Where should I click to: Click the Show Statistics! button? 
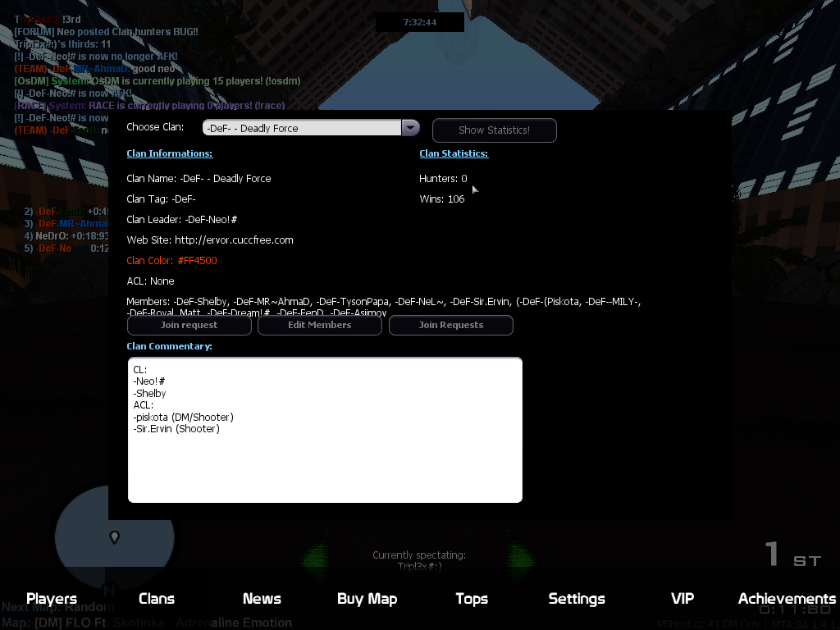point(494,130)
